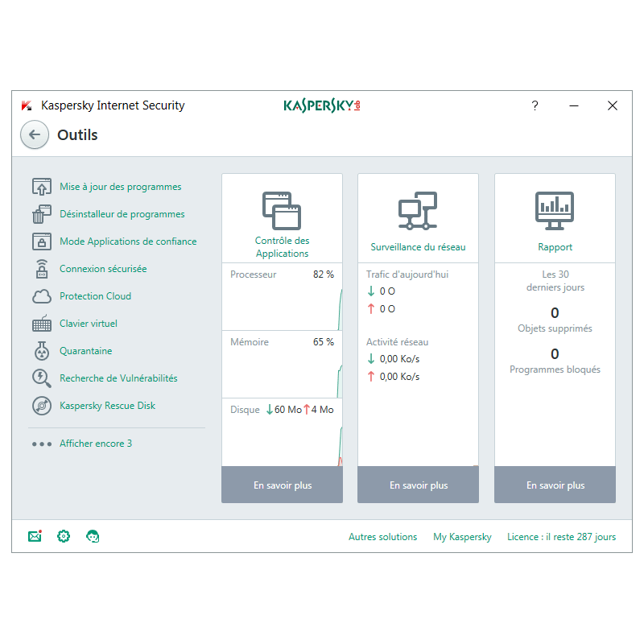The image size is (644, 644).
Task: Start Recherche de Vulnérabilités
Action: point(118,378)
